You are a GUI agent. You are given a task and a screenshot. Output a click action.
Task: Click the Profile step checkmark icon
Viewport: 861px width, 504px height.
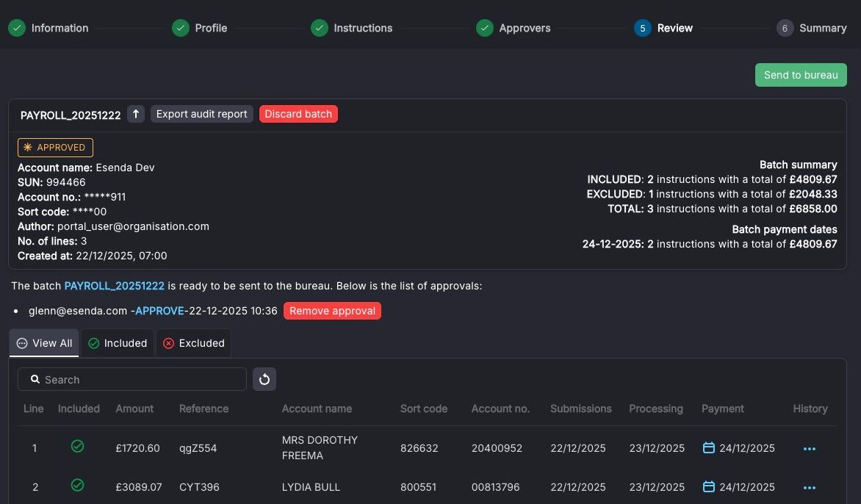(181, 28)
